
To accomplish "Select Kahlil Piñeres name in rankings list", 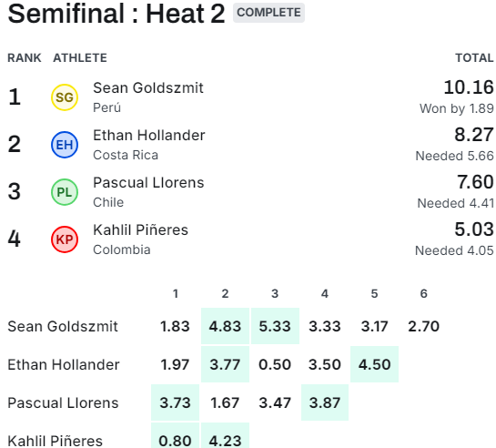I will click(140, 230).
